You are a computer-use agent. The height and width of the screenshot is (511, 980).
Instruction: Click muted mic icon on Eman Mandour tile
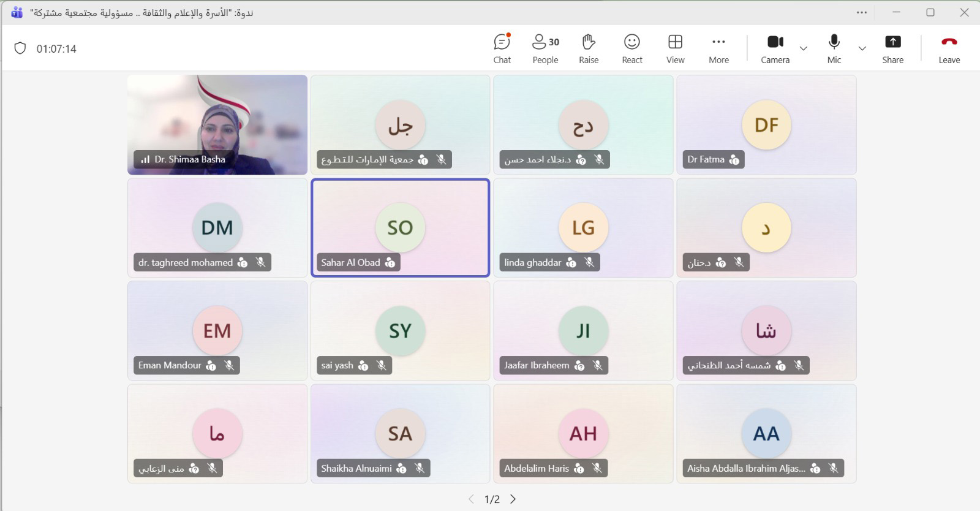point(229,366)
